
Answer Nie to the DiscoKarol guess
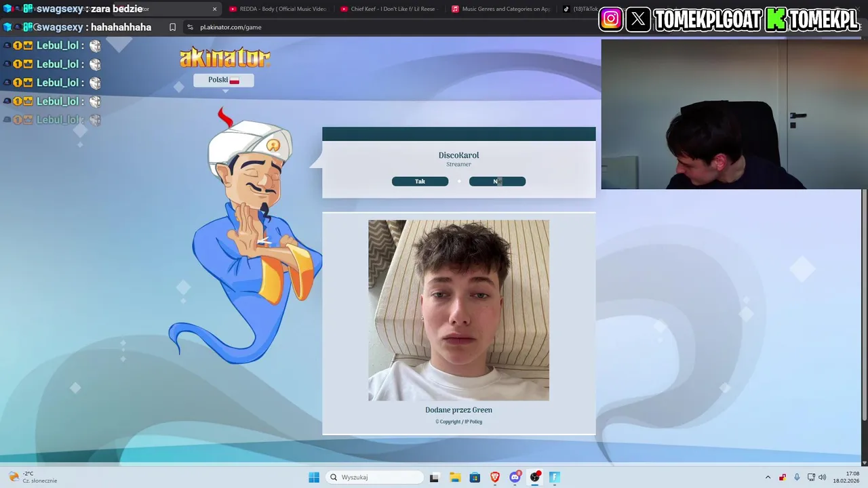click(497, 181)
